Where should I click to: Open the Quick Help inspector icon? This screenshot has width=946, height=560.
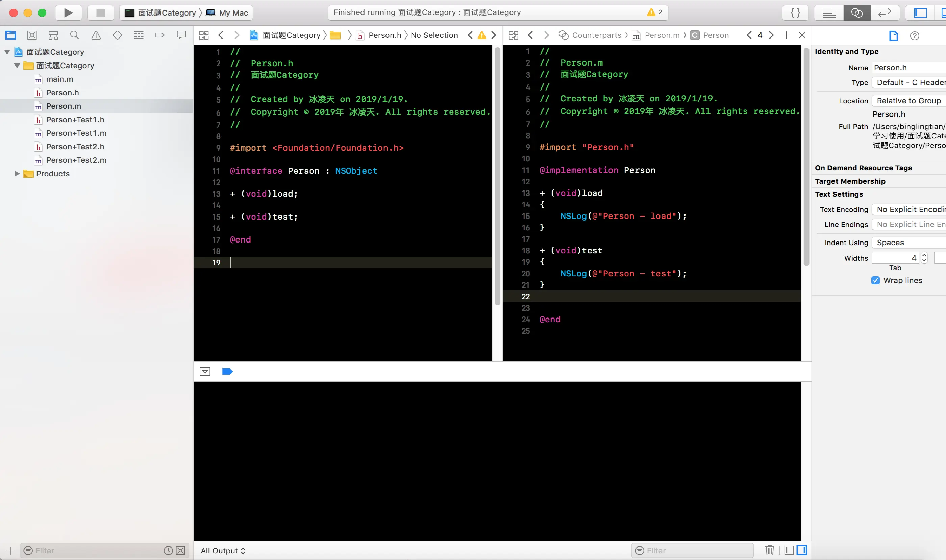[914, 36]
